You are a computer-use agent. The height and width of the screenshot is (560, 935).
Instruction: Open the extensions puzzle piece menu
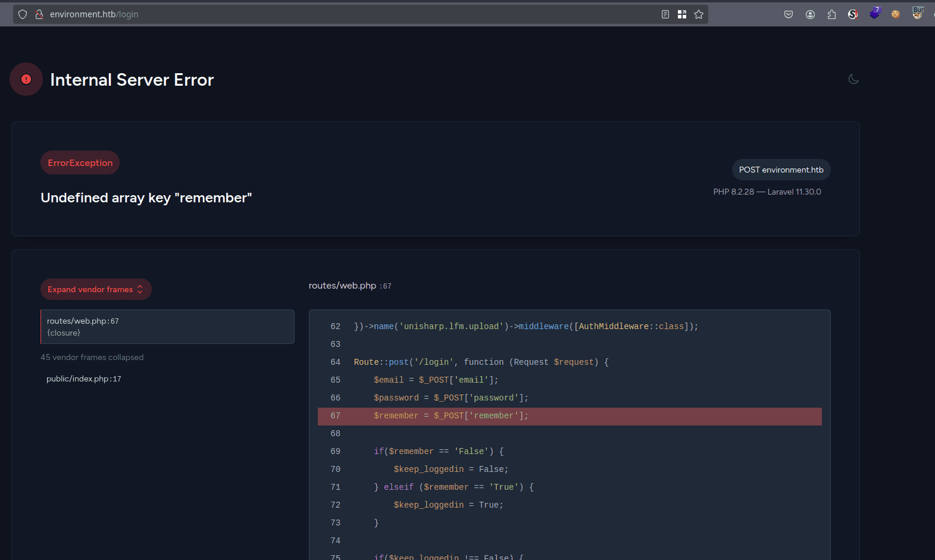[831, 14]
